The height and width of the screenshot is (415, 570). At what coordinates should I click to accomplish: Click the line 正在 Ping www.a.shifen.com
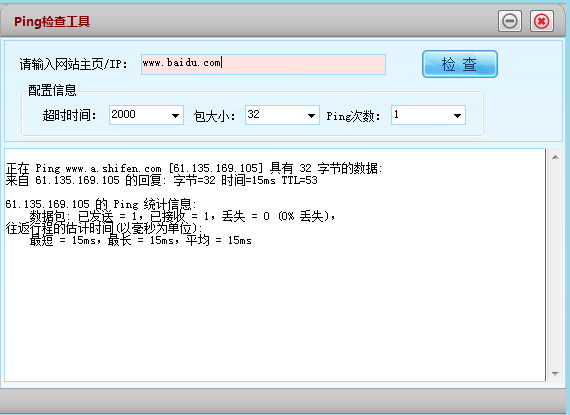(194, 168)
